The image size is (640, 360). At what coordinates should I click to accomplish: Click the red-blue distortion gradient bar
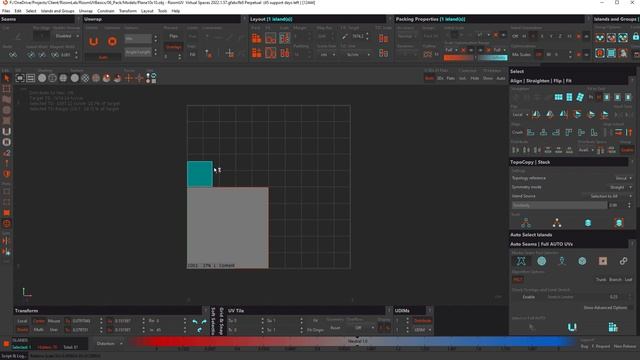353,342
